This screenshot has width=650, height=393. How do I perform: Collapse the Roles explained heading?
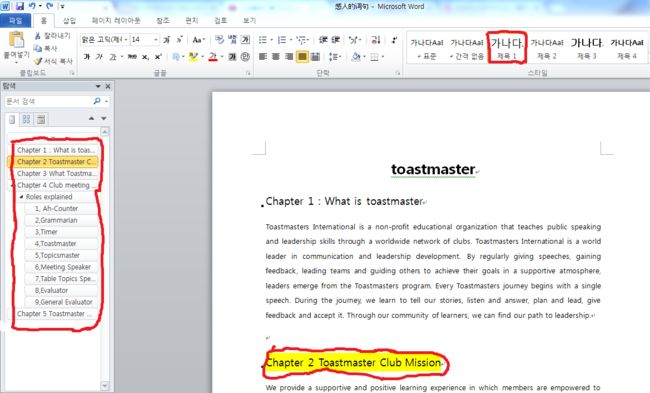point(22,196)
